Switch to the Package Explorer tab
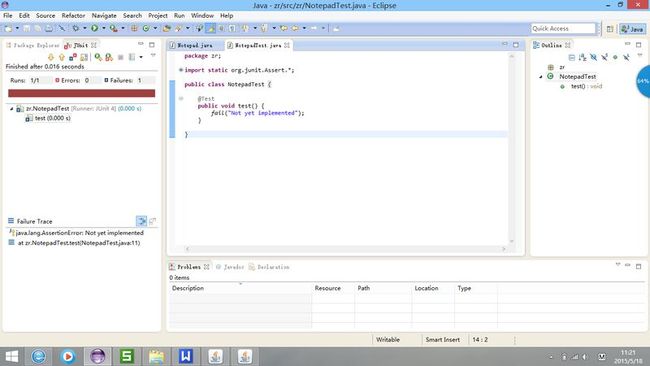 [33, 45]
